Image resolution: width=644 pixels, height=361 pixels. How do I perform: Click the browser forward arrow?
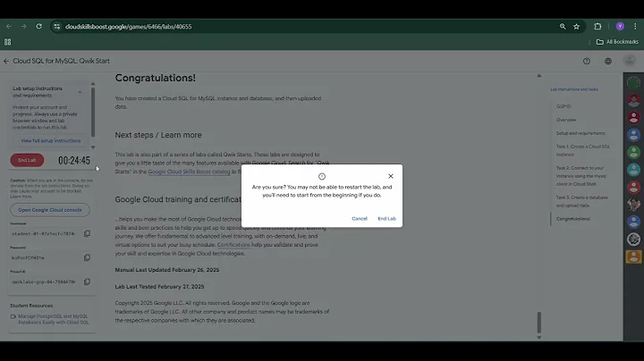pyautogui.click(x=24, y=26)
